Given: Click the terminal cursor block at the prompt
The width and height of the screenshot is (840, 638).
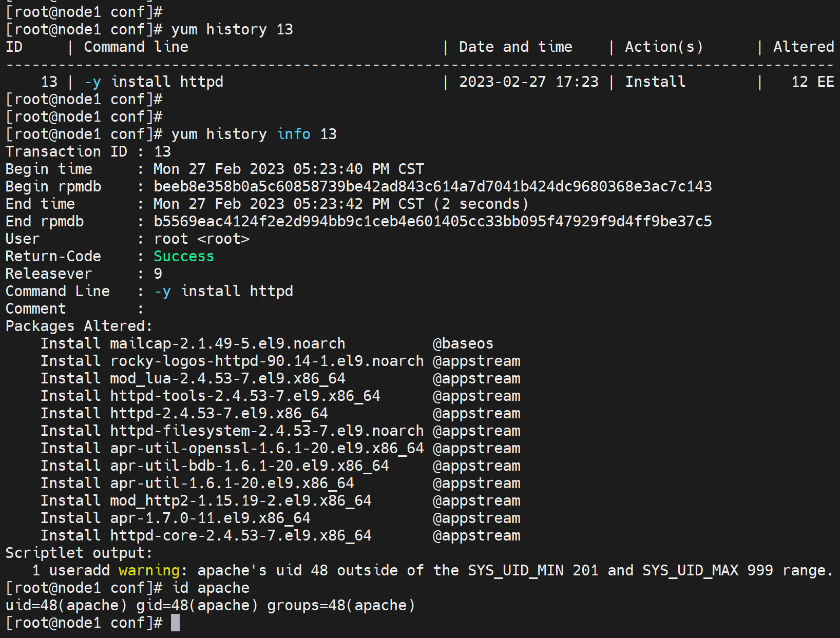Looking at the screenshot, I should (176, 623).
